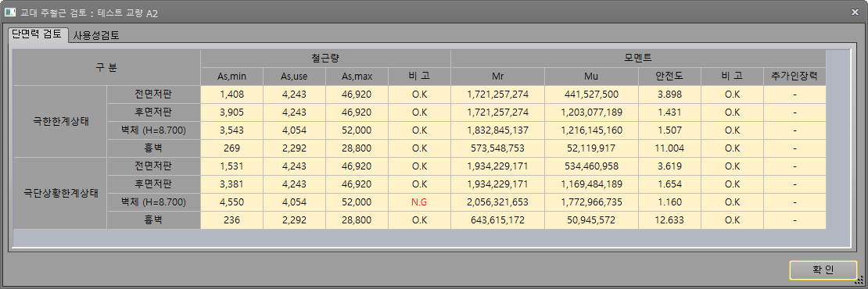Click the Mu column header

coord(591,77)
